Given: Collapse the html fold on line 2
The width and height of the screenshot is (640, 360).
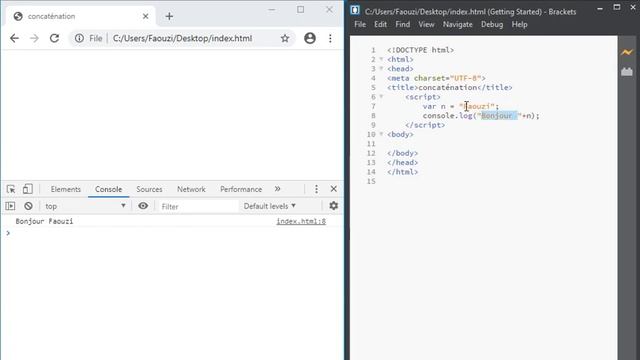Looking at the screenshot, I should click(x=381, y=59).
